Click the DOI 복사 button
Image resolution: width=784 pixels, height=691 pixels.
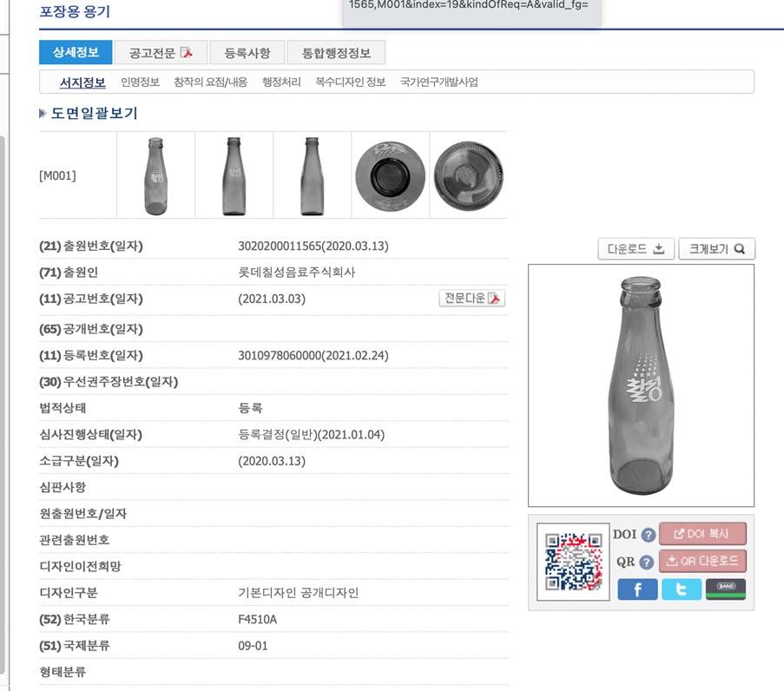(x=702, y=534)
